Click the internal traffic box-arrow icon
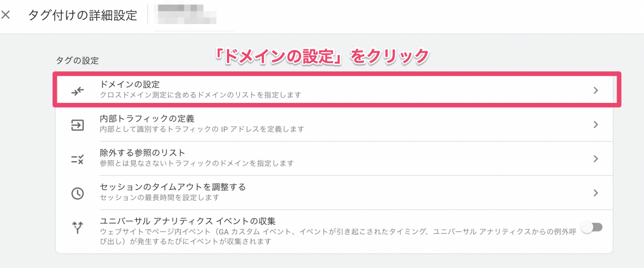 point(78,125)
